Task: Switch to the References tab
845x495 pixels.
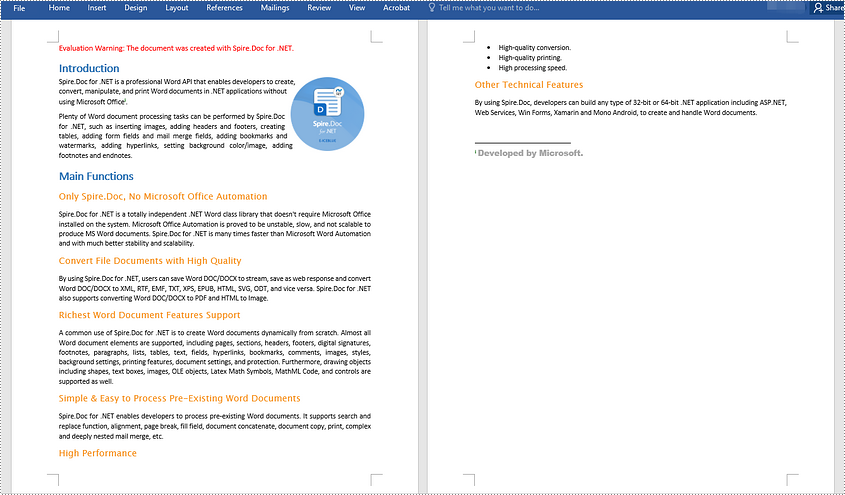Action: (x=224, y=8)
